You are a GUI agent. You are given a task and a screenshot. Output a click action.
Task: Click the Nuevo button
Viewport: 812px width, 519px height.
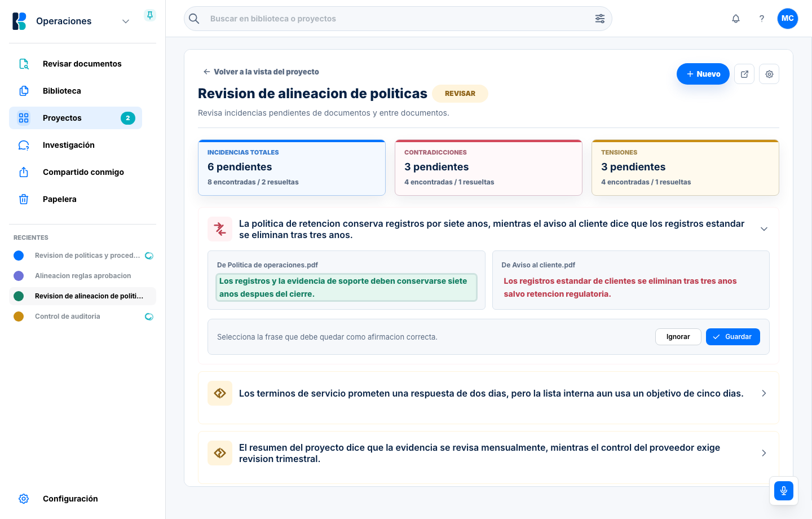click(703, 74)
